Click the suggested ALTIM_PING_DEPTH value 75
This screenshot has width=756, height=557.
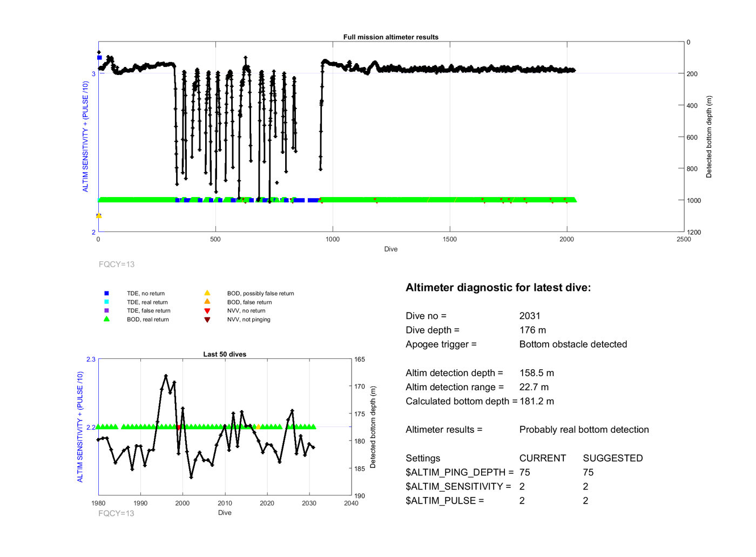point(588,472)
